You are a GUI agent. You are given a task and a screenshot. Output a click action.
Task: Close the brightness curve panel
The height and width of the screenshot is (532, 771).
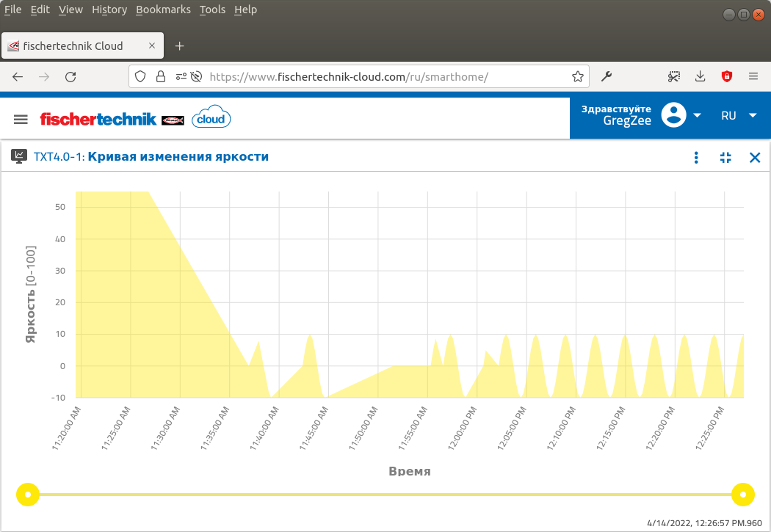pyautogui.click(x=755, y=157)
